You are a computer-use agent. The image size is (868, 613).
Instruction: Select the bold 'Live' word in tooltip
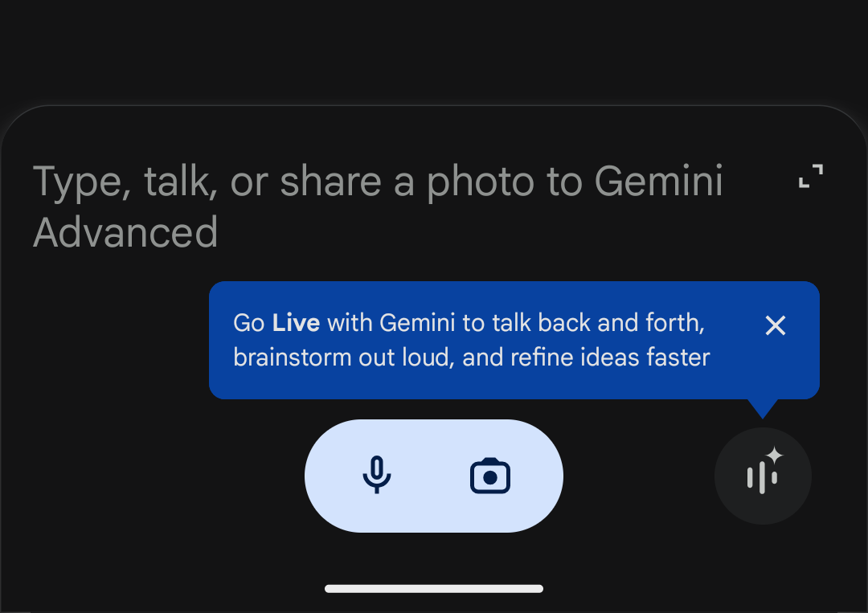pyautogui.click(x=296, y=322)
